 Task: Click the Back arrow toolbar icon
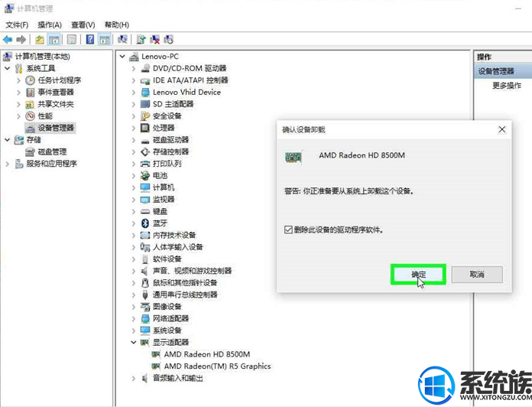click(8, 40)
